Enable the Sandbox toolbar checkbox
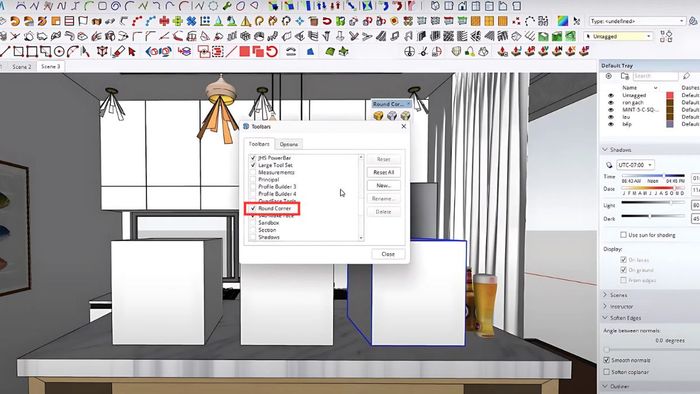The width and height of the screenshot is (700, 394). tap(253, 223)
